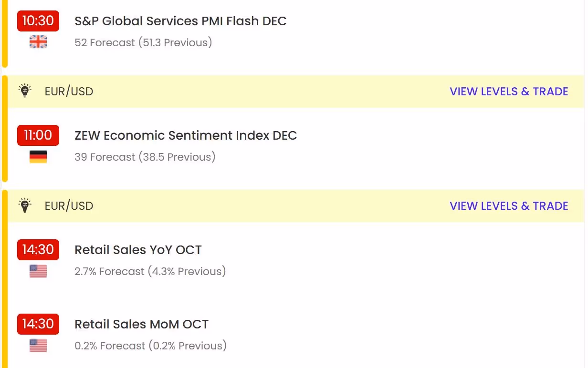This screenshot has height=368, width=588.
Task: Click 14:30 badge for Retail Sales MoM
Action: point(38,324)
